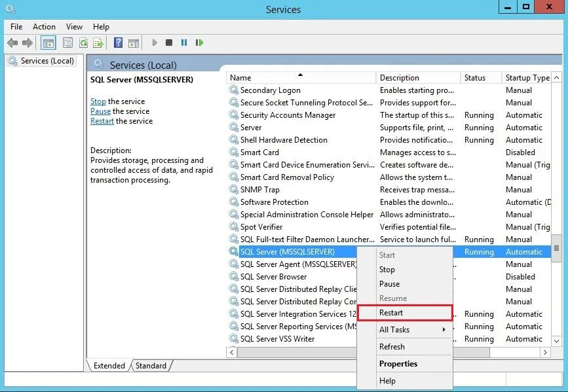Viewport: 568px width, 392px height.
Task: Click gear icon beside Security Accounts Manager
Action: (234, 115)
